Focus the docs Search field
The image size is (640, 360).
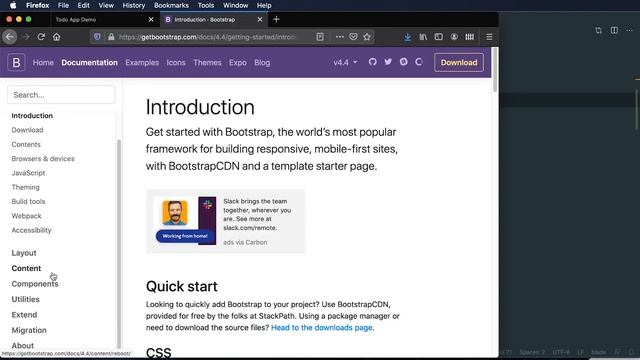point(61,95)
